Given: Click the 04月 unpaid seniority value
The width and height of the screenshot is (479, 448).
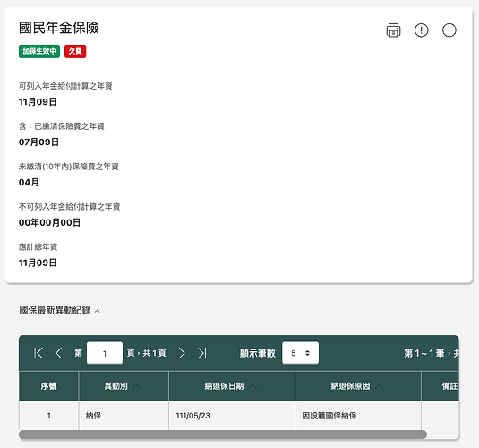Looking at the screenshot, I should click(x=29, y=182).
